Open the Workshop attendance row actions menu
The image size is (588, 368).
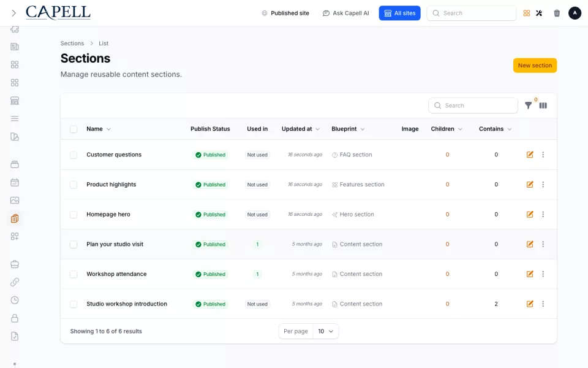[x=543, y=274]
